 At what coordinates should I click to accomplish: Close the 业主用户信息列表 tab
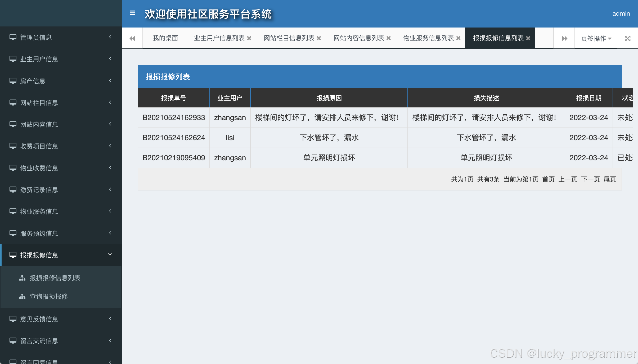(249, 38)
